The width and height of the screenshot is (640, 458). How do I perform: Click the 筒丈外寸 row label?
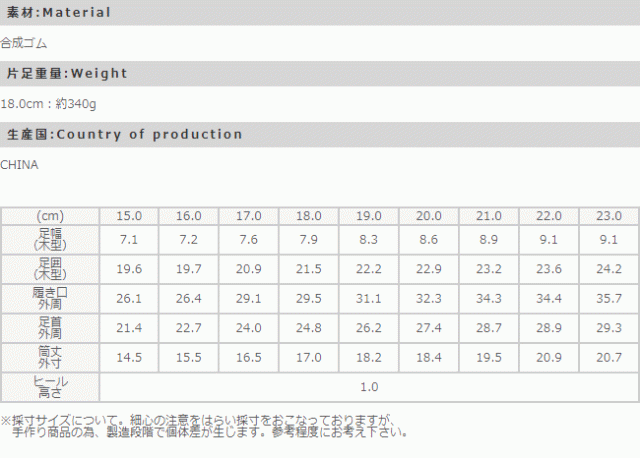(50, 357)
